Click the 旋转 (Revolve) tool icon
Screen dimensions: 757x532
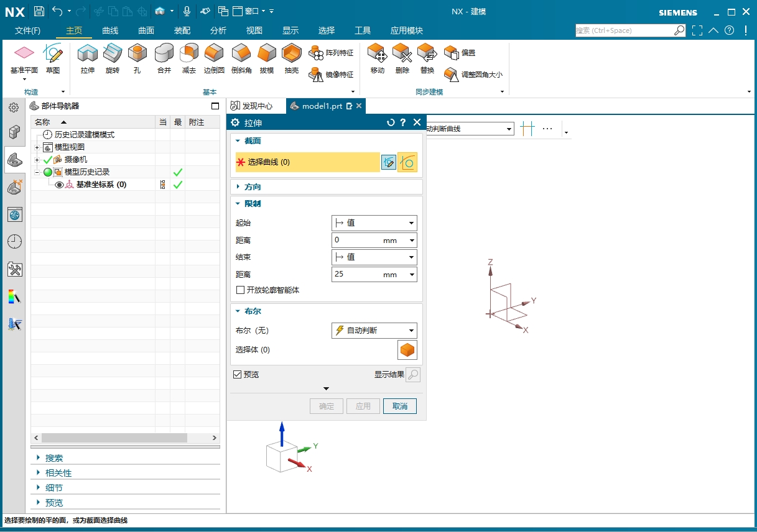click(x=113, y=55)
